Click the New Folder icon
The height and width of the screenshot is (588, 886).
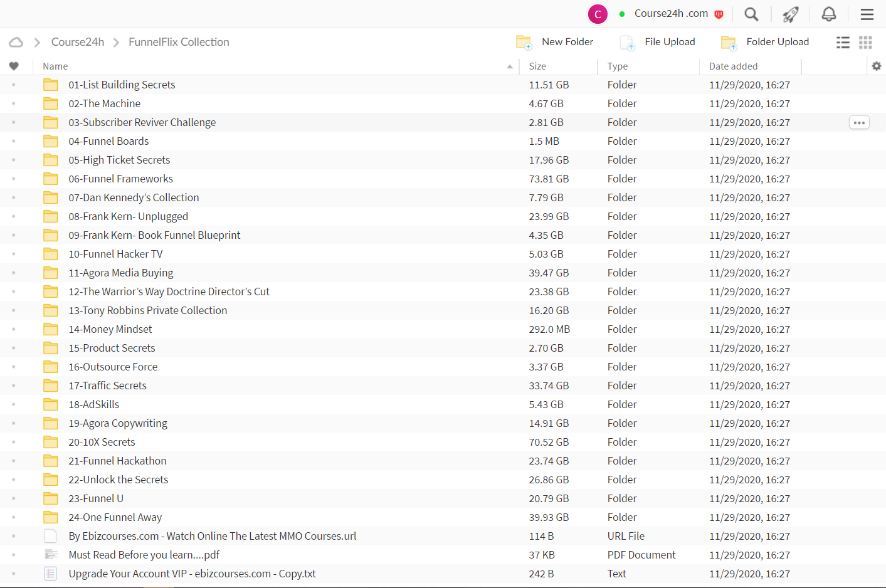click(524, 42)
